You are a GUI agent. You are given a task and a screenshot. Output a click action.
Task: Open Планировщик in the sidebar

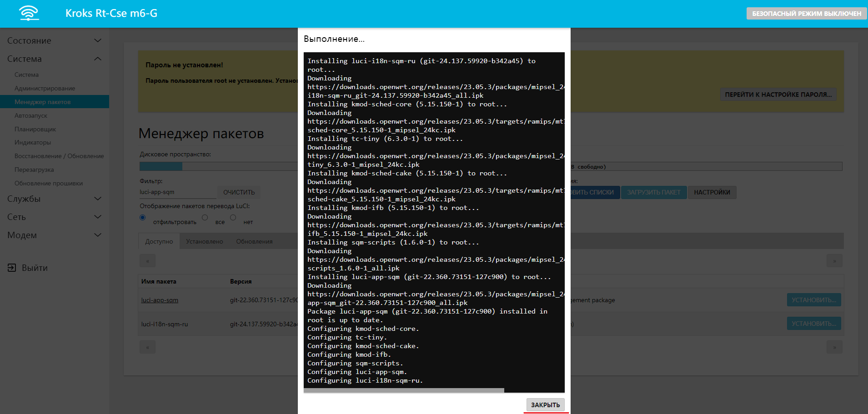[35, 129]
